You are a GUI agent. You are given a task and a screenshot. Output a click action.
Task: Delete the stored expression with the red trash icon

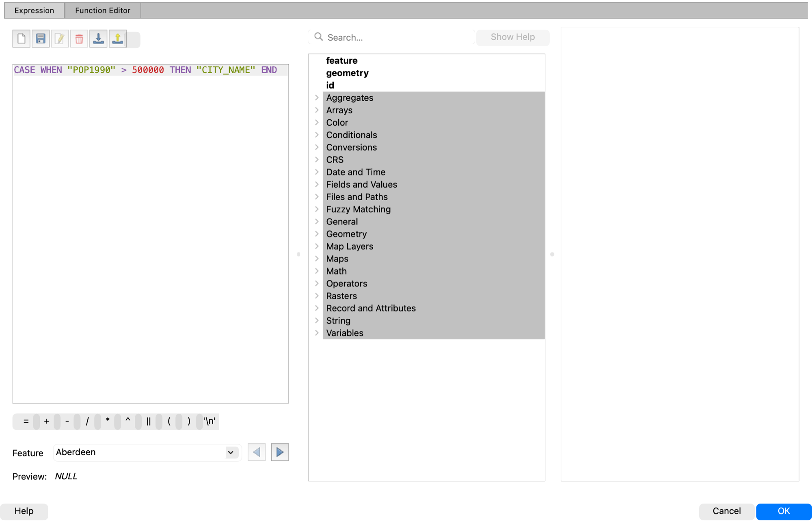click(79, 39)
